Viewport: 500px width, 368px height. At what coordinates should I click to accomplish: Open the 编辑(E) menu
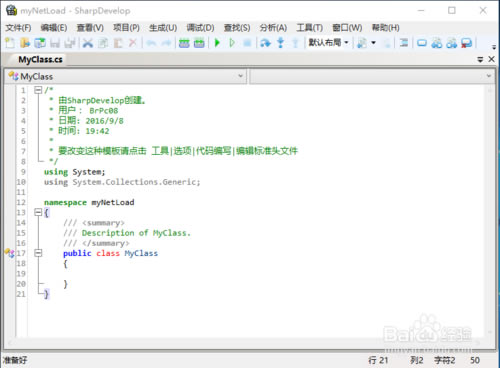(x=54, y=27)
